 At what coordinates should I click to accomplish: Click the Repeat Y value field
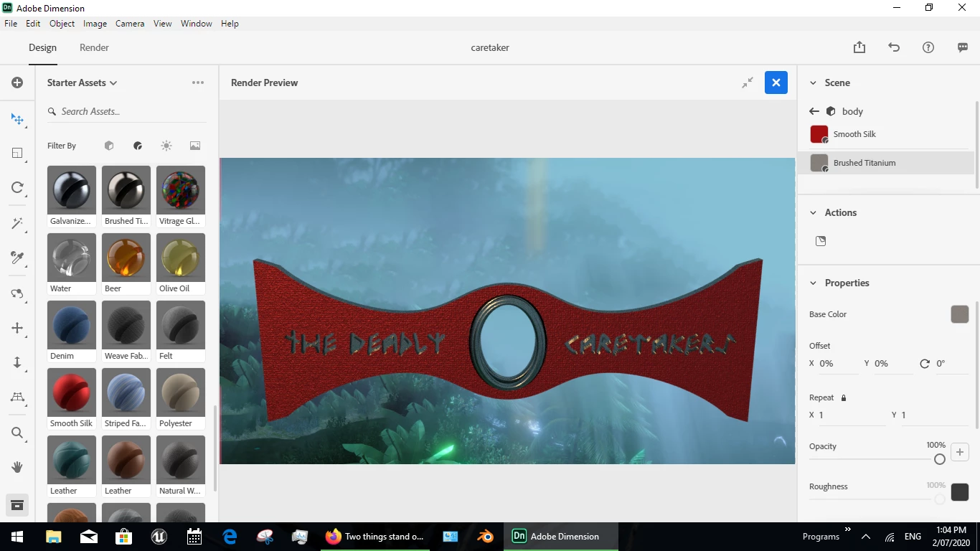click(934, 415)
